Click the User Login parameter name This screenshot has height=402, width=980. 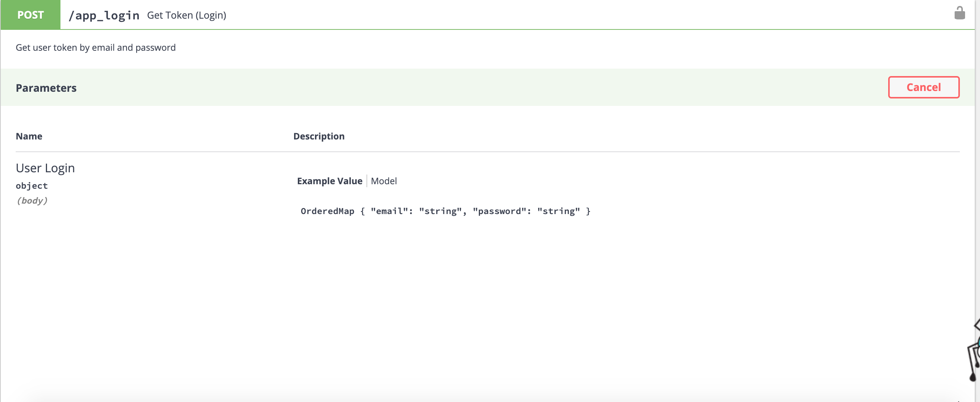click(45, 168)
